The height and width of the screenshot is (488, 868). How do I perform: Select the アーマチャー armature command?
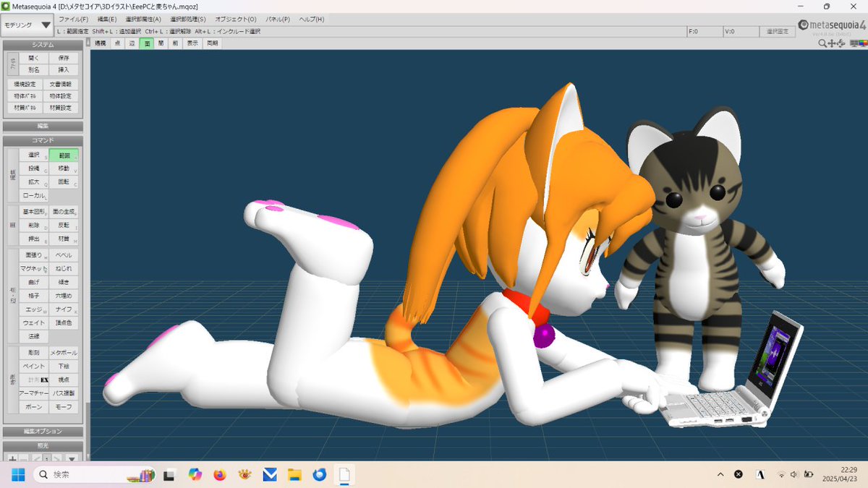pyautogui.click(x=33, y=394)
